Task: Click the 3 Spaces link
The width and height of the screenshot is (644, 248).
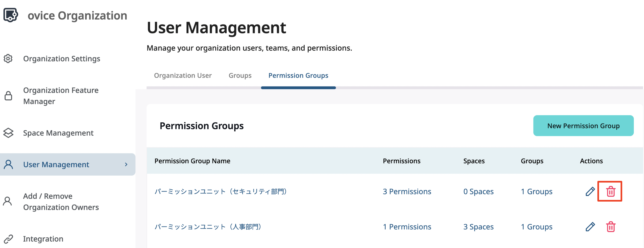Action: (478, 227)
